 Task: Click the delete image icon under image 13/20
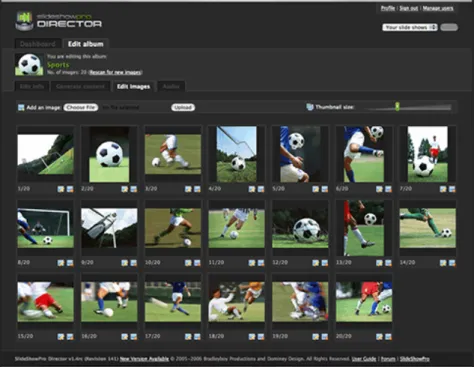[x=388, y=263]
